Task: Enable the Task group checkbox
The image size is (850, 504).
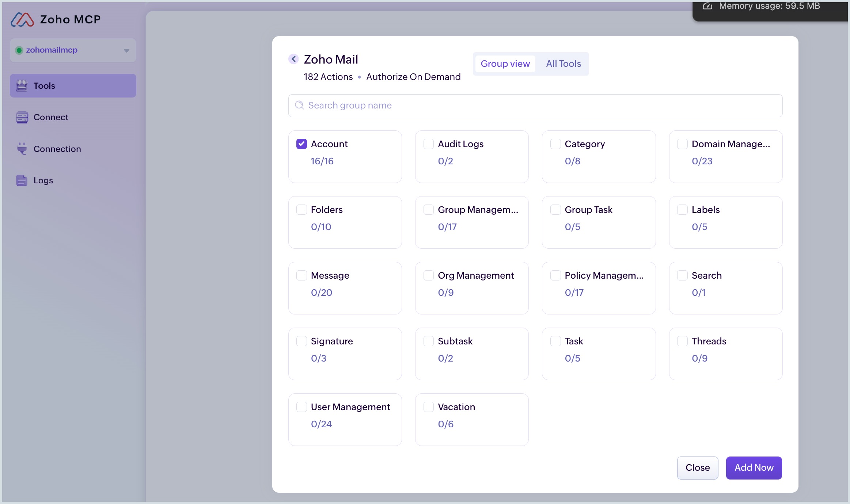Action: pos(555,341)
